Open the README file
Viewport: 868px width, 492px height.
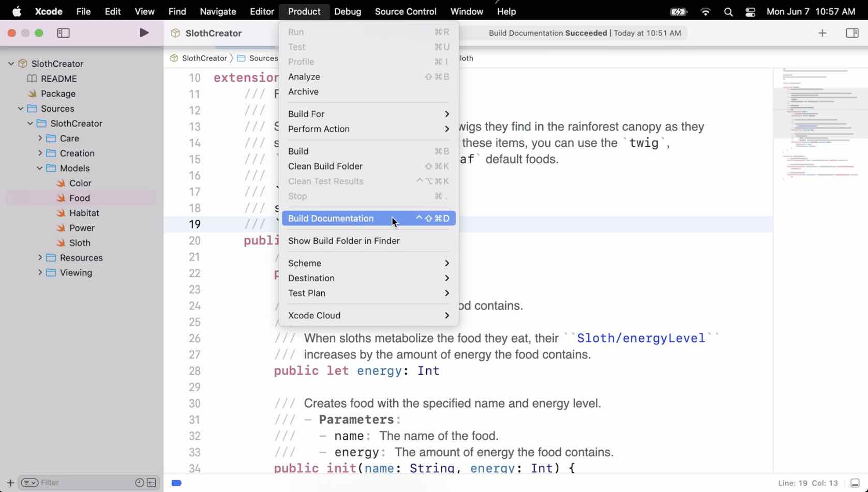point(58,79)
